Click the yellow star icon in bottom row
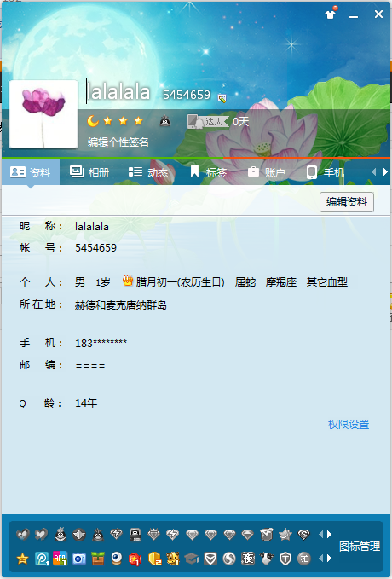Screen dimensions: 392x579 pyautogui.click(x=22, y=559)
